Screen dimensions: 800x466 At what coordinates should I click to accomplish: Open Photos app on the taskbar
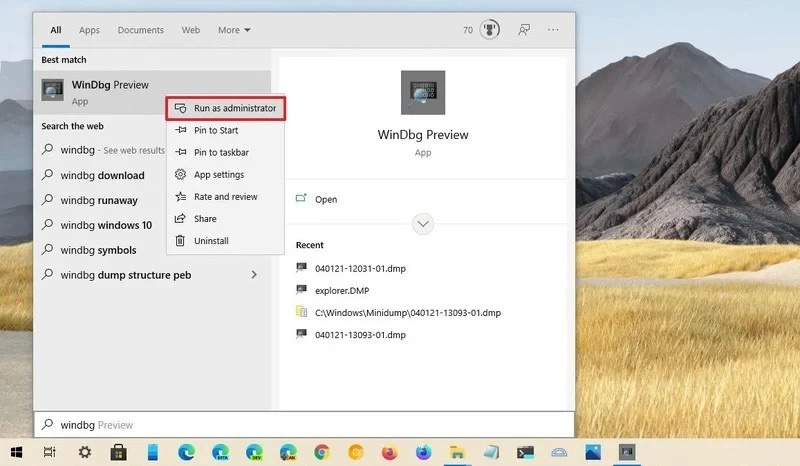tap(593, 452)
